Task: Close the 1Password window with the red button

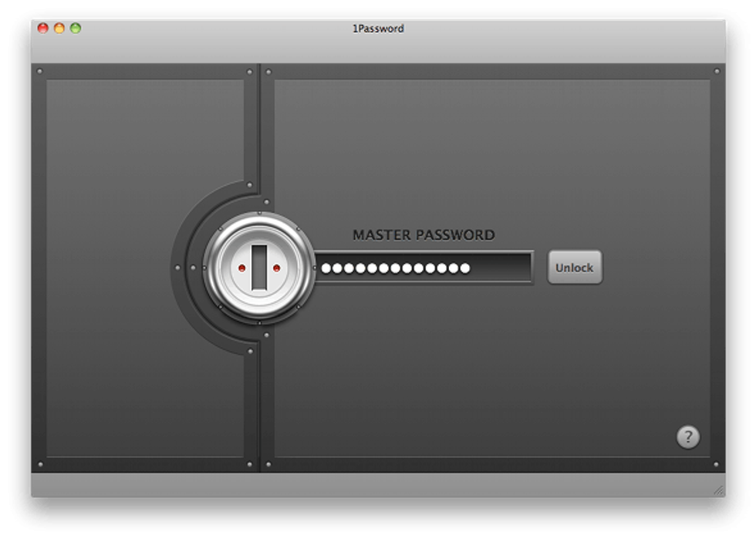Action: pos(43,29)
